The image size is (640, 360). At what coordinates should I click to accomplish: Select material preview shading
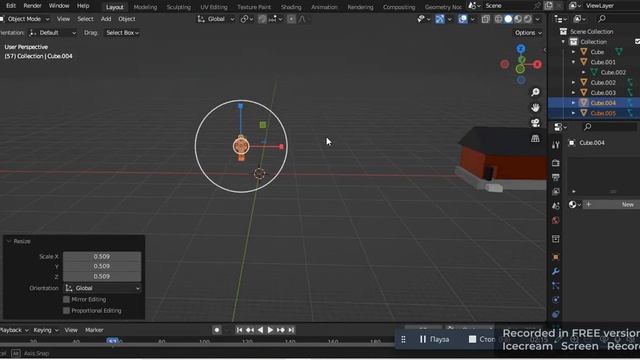click(518, 19)
